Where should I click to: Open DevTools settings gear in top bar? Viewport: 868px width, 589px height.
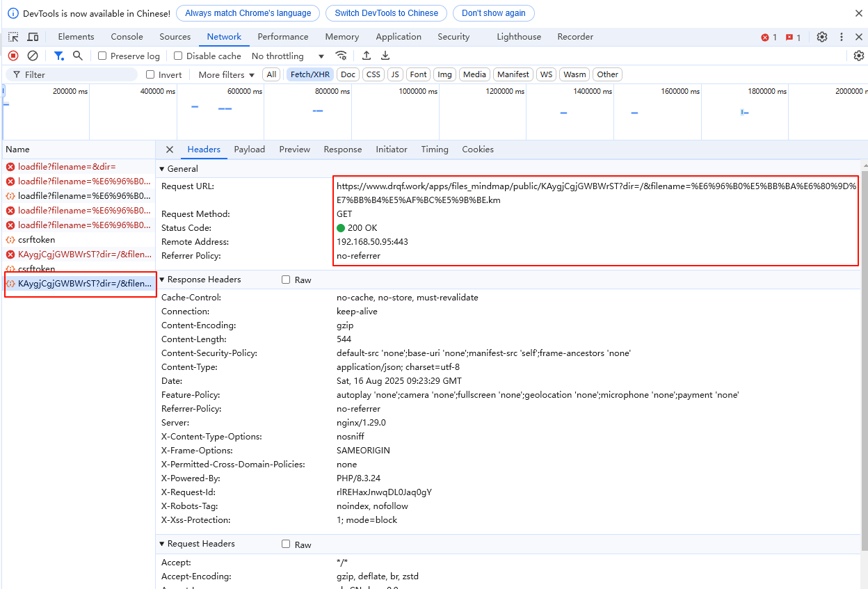click(x=822, y=37)
